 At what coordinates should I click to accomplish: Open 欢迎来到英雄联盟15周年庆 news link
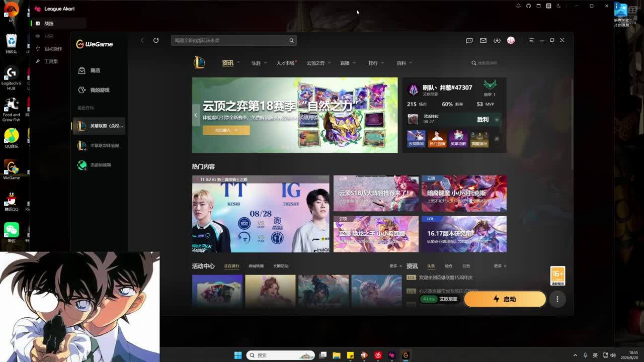[446, 278]
